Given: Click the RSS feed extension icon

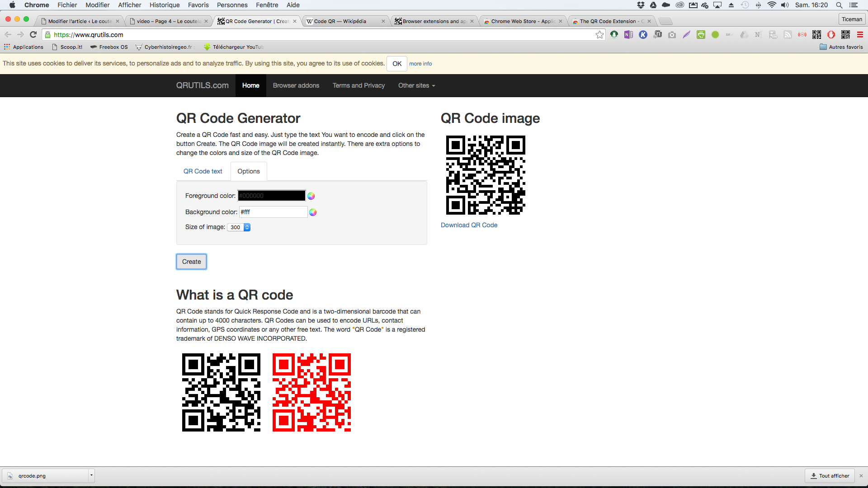Looking at the screenshot, I should tap(788, 35).
